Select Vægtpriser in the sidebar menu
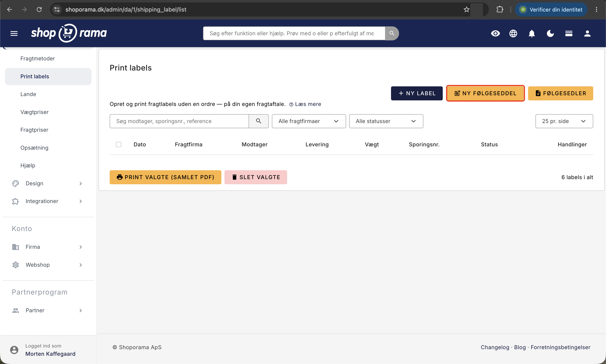 (x=34, y=112)
